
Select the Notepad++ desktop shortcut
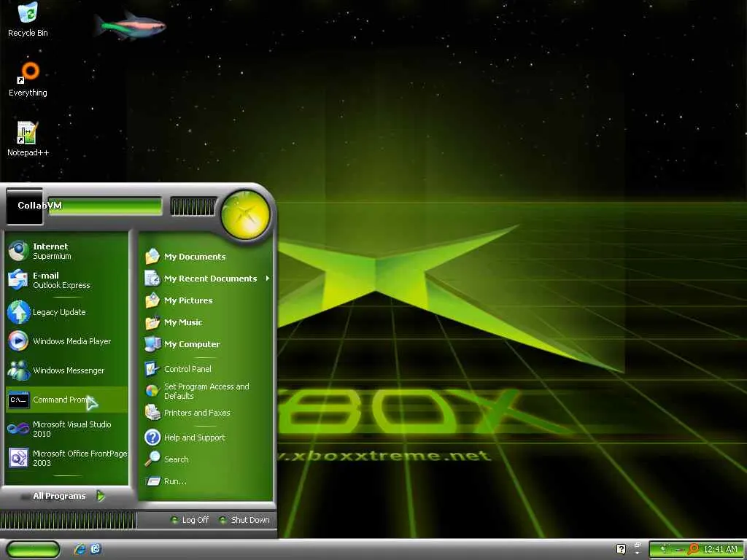click(x=28, y=139)
